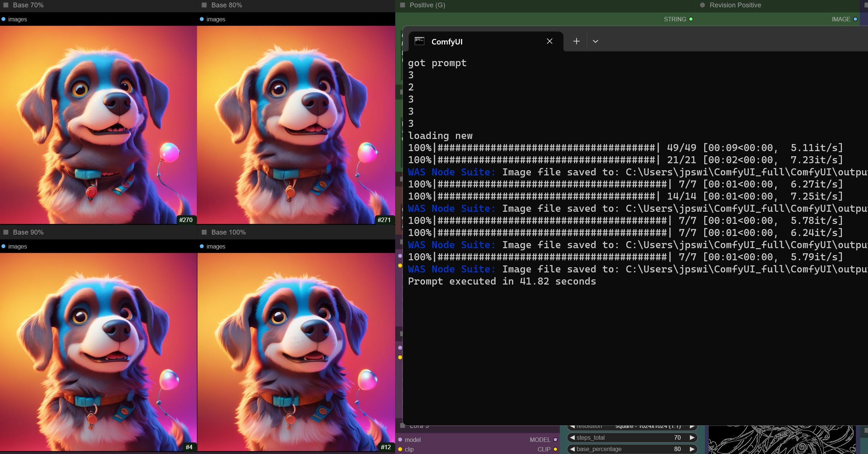
Task: Click the images input port of Base 70%
Action: click(x=3, y=19)
